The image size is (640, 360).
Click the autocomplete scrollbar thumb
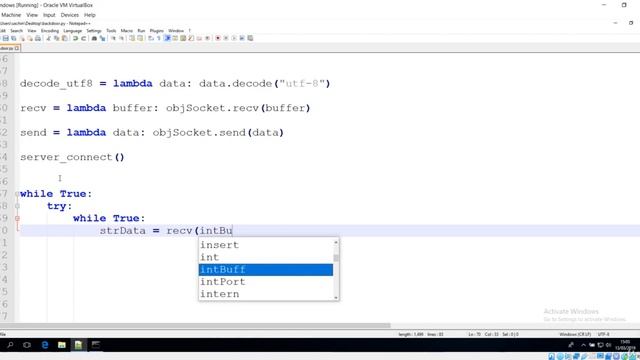336,258
